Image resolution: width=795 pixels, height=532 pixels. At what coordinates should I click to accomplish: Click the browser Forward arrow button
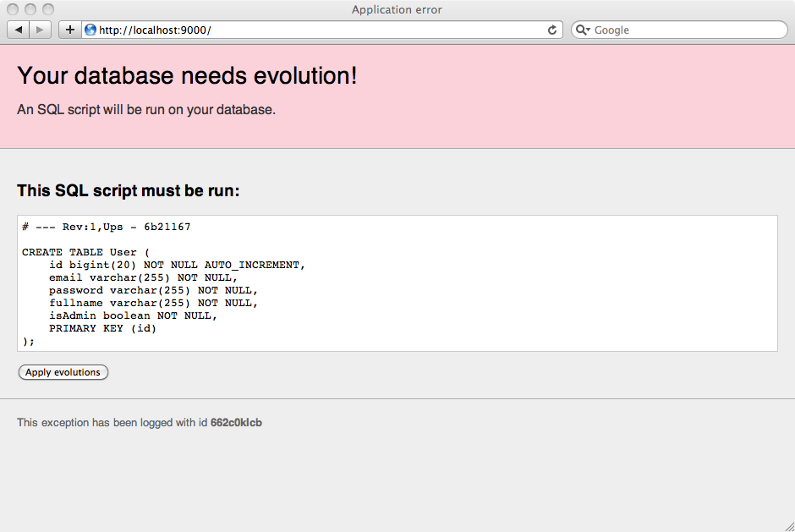(x=40, y=30)
